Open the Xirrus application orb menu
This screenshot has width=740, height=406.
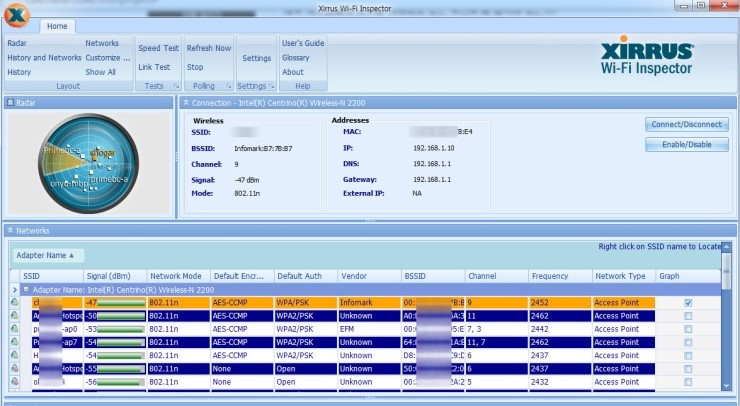tap(17, 15)
